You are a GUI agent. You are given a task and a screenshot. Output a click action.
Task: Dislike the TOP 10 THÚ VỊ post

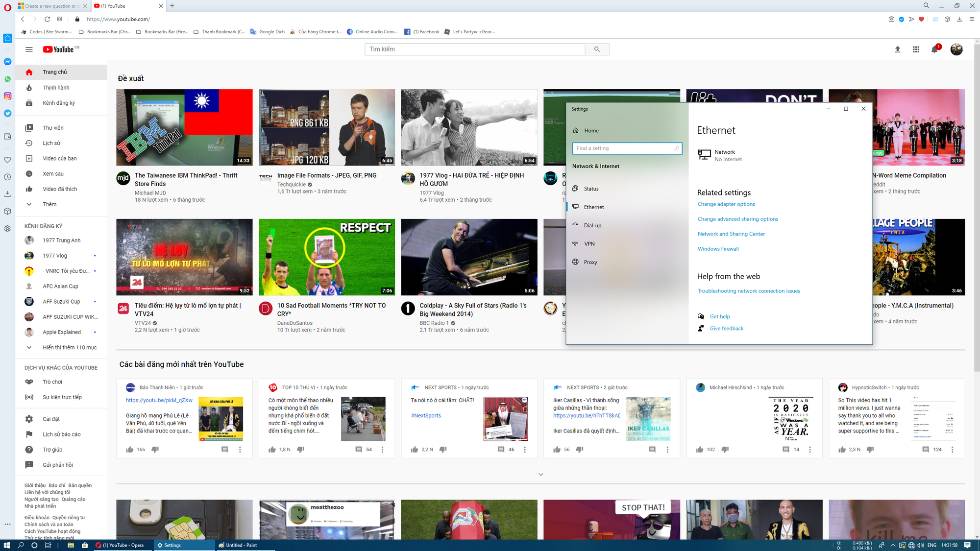(301, 450)
